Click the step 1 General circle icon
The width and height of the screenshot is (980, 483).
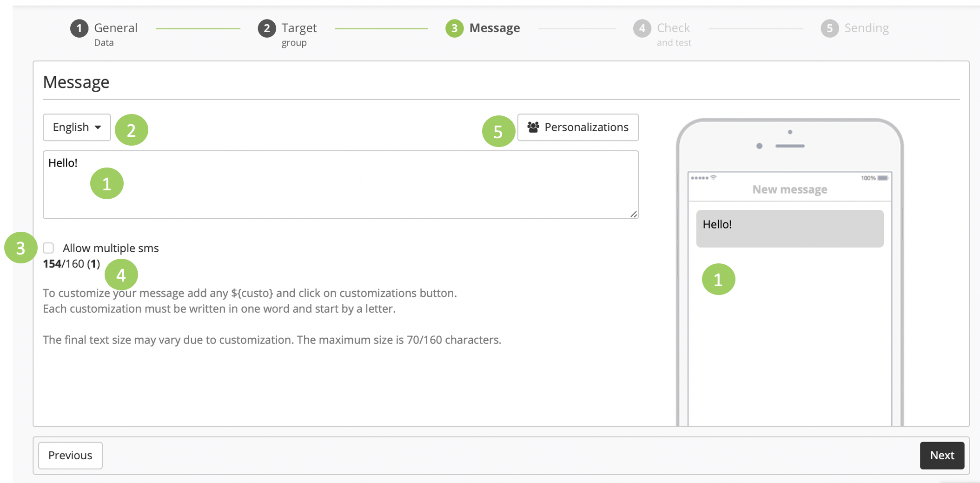pyautogui.click(x=79, y=28)
